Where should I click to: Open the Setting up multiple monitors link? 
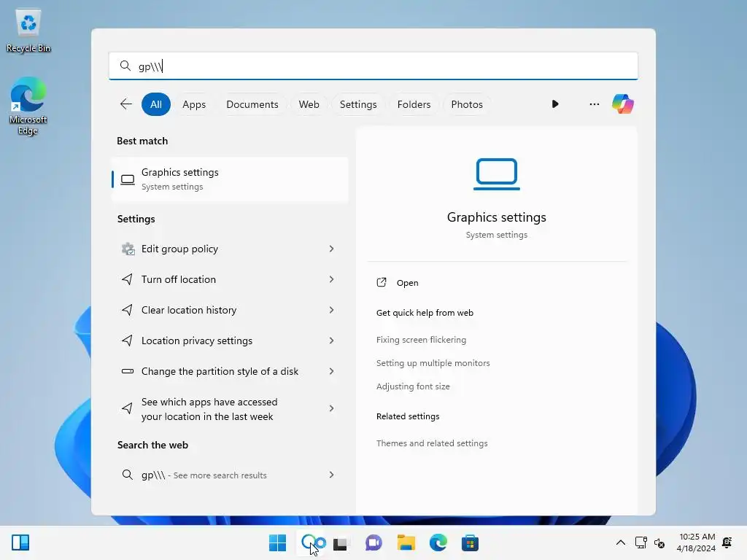click(433, 363)
